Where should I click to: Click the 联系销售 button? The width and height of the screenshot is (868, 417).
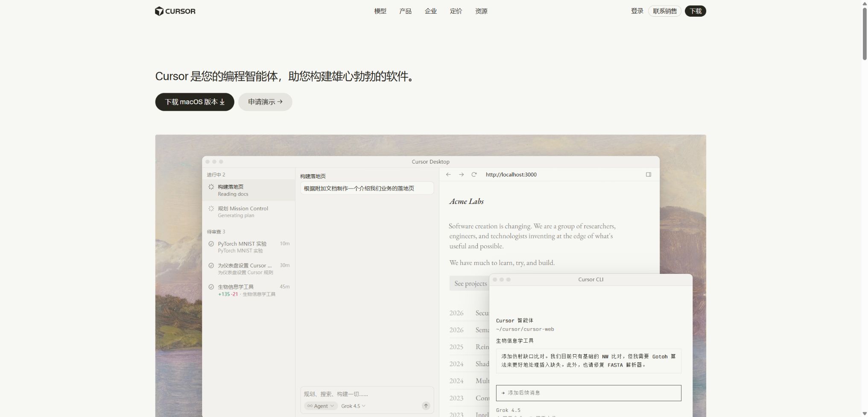(665, 11)
